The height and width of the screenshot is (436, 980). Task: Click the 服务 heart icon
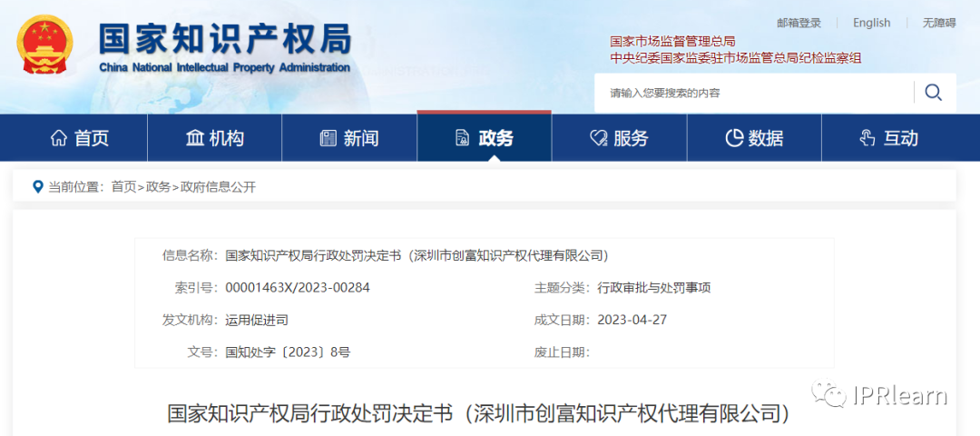tap(598, 138)
